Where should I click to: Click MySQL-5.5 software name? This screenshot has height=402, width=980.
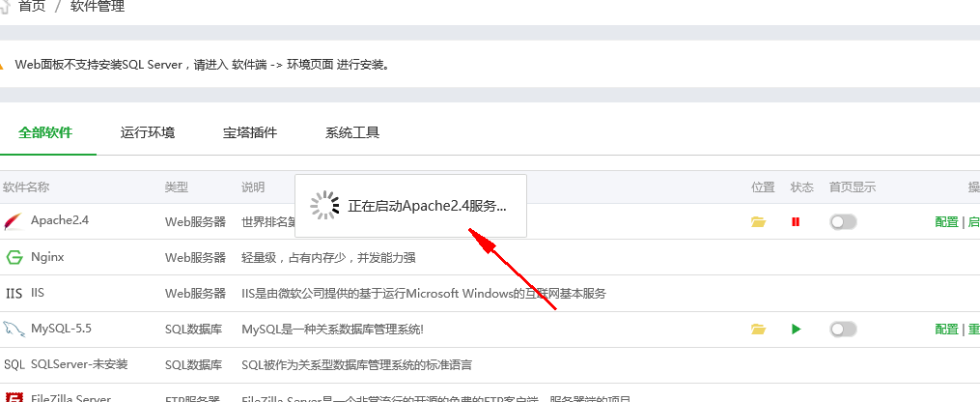click(x=61, y=329)
